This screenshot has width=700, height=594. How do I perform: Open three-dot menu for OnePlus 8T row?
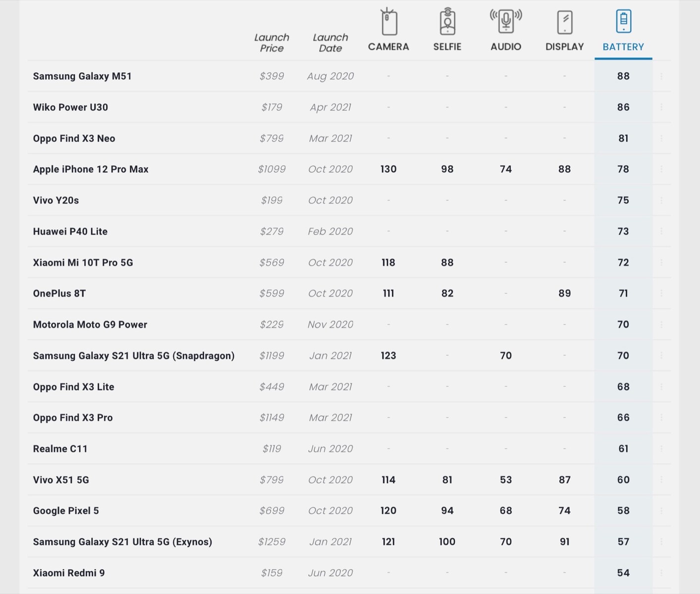coord(661,294)
